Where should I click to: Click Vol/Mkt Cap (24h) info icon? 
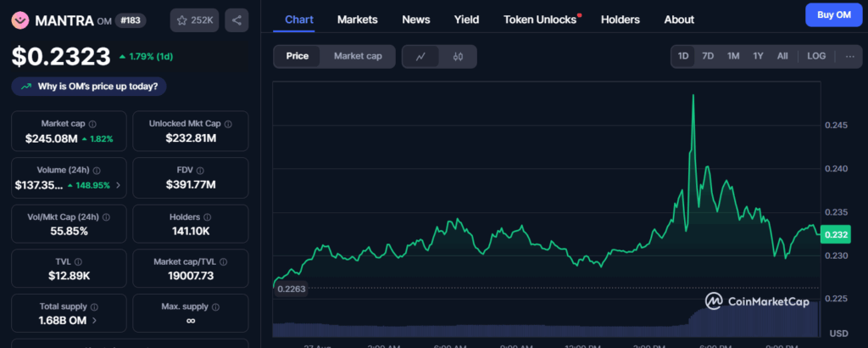106,217
